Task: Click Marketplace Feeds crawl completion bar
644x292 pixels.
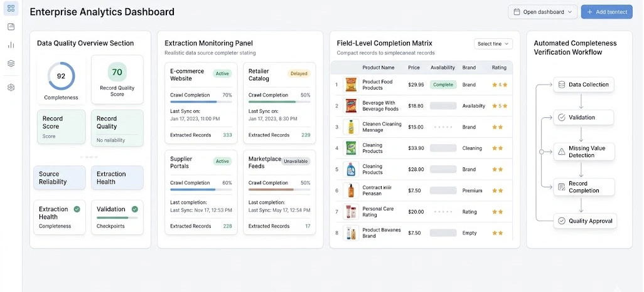Action: 279,189
